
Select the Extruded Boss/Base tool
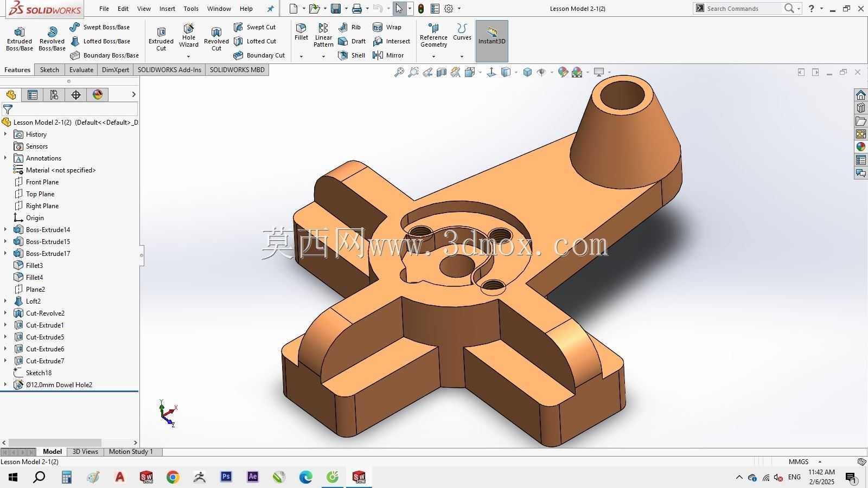click(x=20, y=38)
